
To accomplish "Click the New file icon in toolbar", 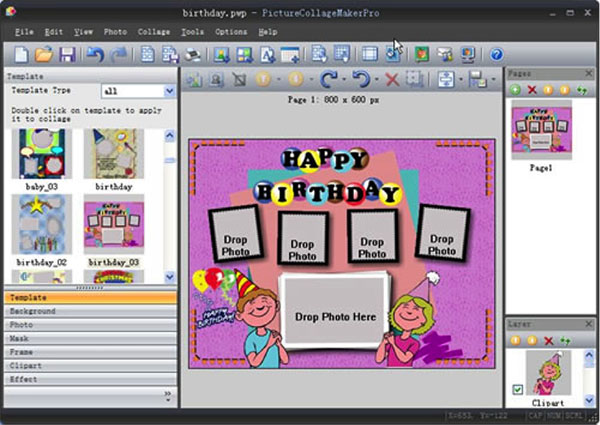I will point(21,54).
